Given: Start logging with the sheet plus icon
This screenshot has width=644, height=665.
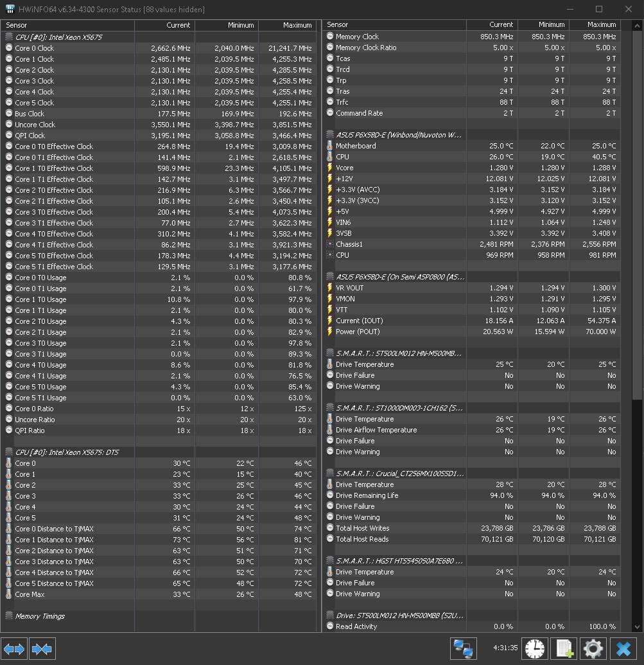Looking at the screenshot, I should tap(564, 648).
